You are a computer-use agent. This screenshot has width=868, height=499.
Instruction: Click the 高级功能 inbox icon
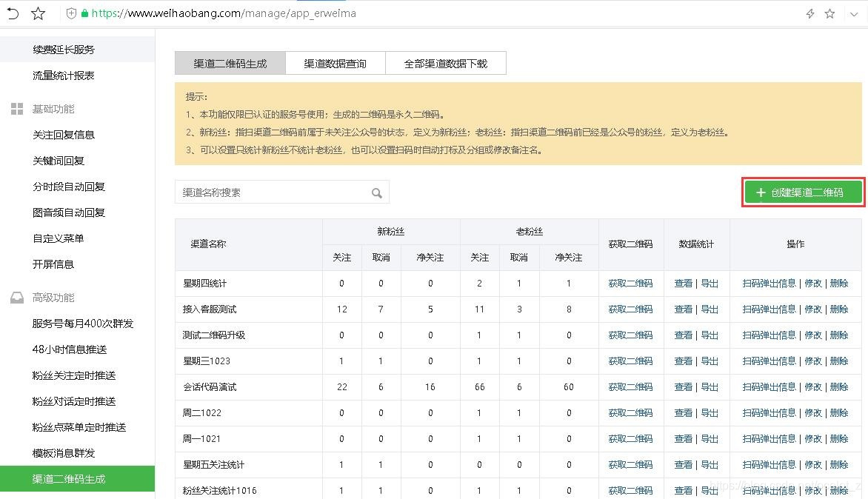click(17, 298)
